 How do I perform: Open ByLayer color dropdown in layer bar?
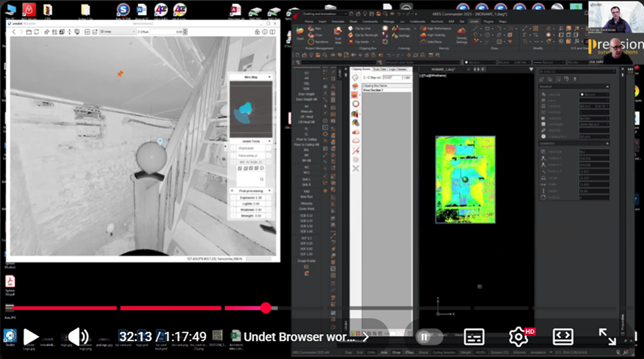point(478,63)
